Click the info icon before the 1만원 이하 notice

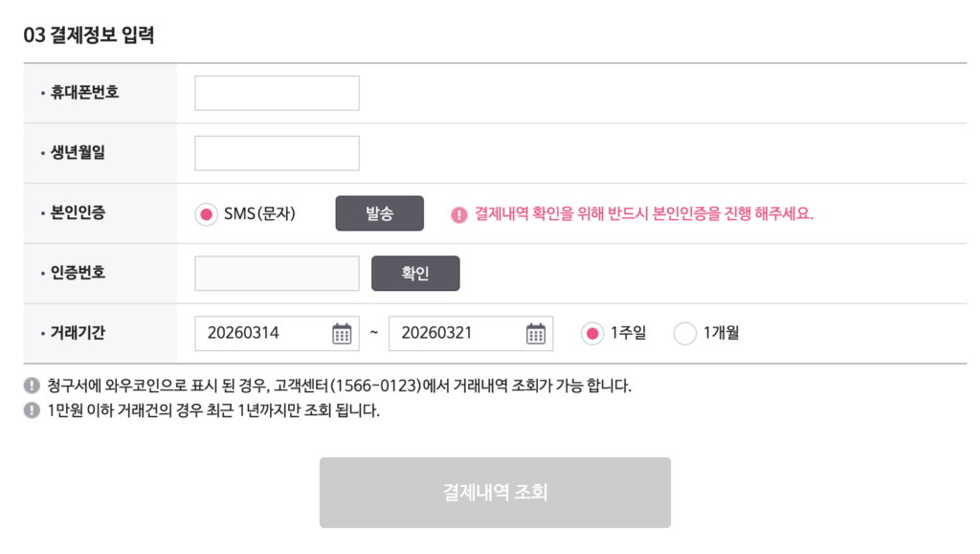tap(31, 410)
